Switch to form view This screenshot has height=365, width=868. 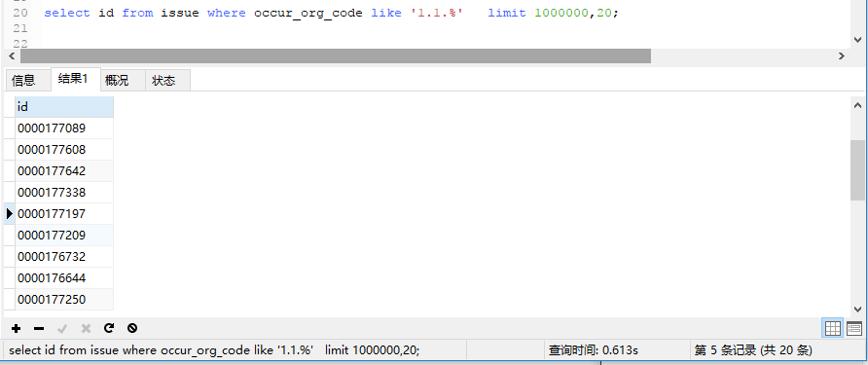(854, 328)
